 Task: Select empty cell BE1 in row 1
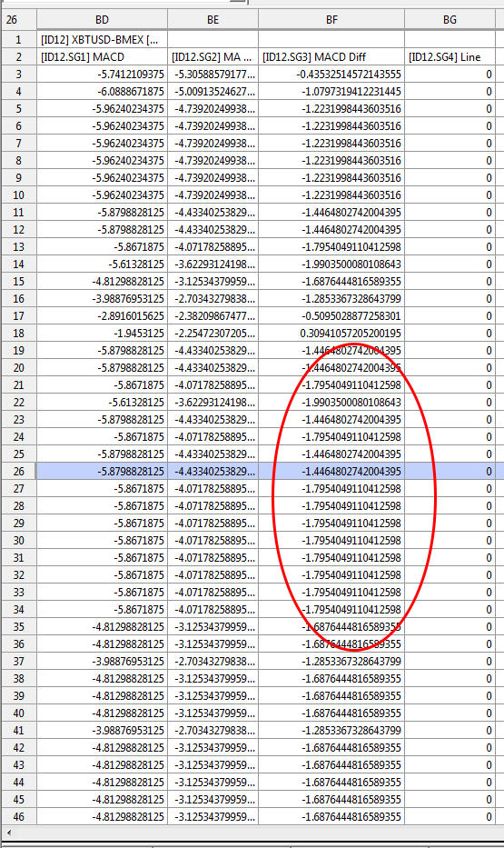point(212,39)
